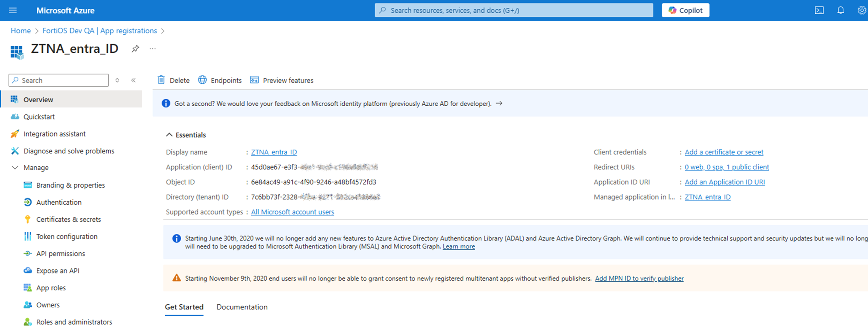Viewport: 868px width, 331px height.
Task: Select the Get Started tab
Action: (184, 307)
